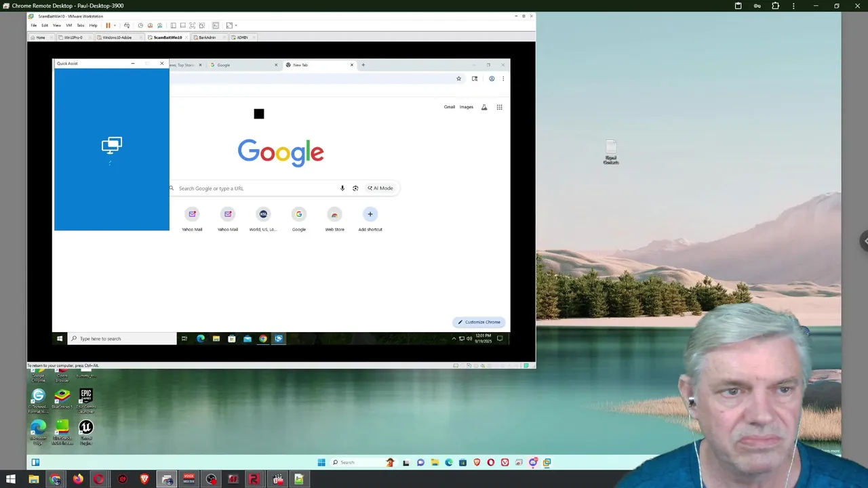Open a new Chrome tab with plus
This screenshot has width=868, height=488.
click(363, 65)
